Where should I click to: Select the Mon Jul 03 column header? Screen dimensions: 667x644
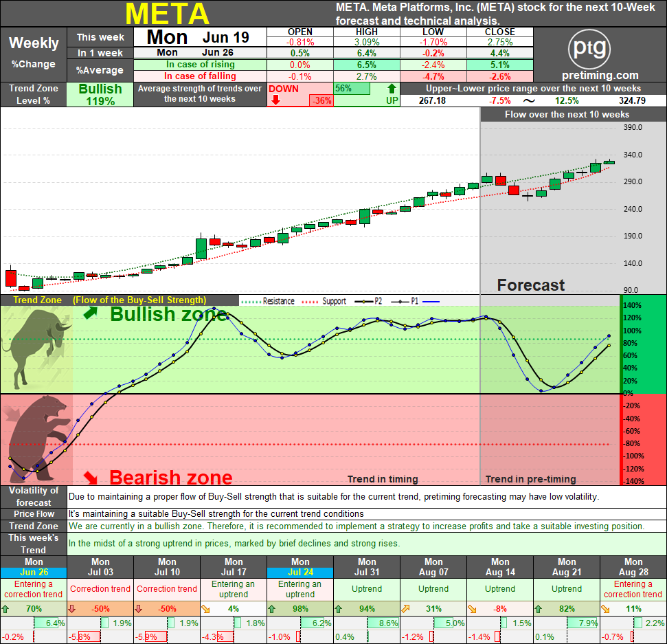100,567
